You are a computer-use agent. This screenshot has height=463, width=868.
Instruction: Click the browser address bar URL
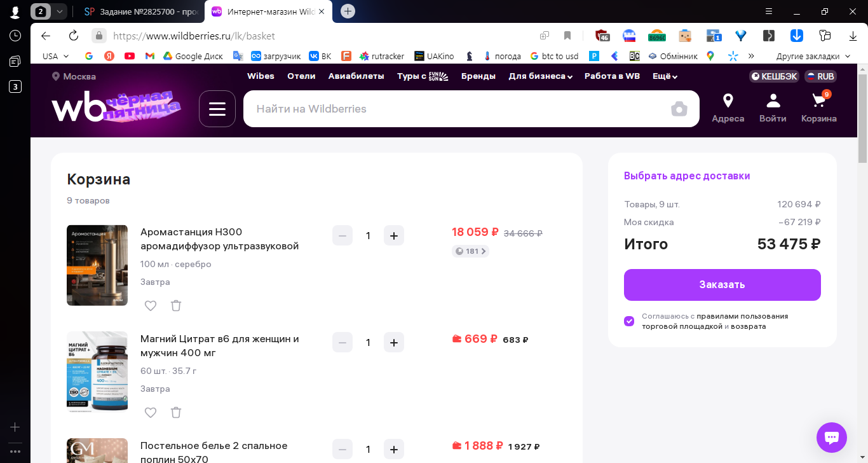coord(194,36)
